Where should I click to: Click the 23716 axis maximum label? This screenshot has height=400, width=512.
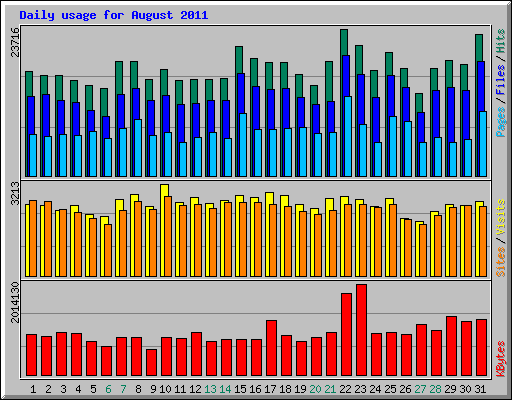pyautogui.click(x=15, y=42)
